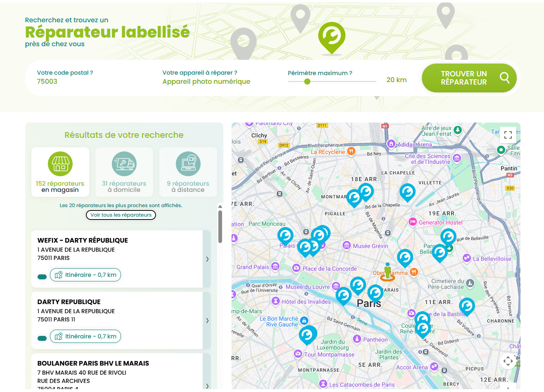Click the Tour Montparnasse map icon

[298, 354]
